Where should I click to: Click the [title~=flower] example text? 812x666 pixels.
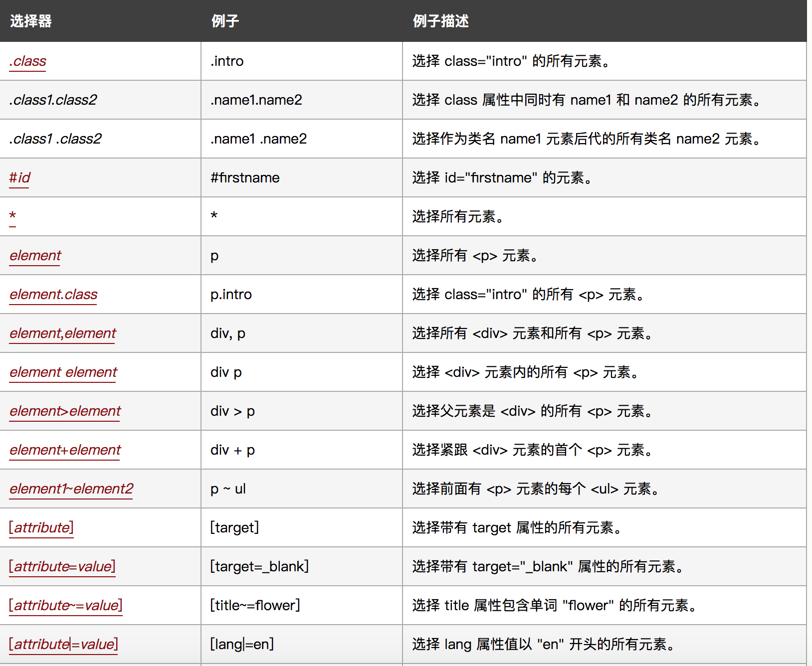(255, 606)
